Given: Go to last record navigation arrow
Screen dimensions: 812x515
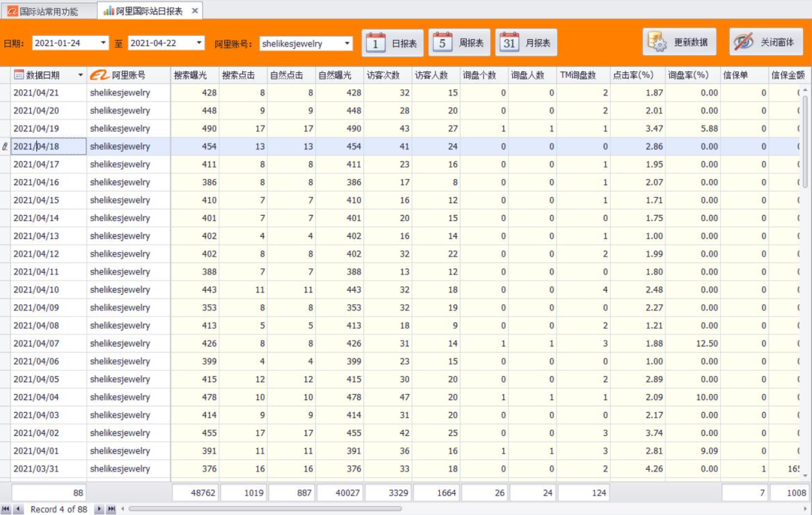Looking at the screenshot, I should tap(111, 509).
